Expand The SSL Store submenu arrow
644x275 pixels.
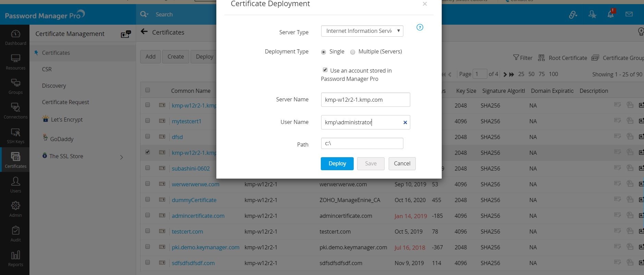pyautogui.click(x=121, y=157)
